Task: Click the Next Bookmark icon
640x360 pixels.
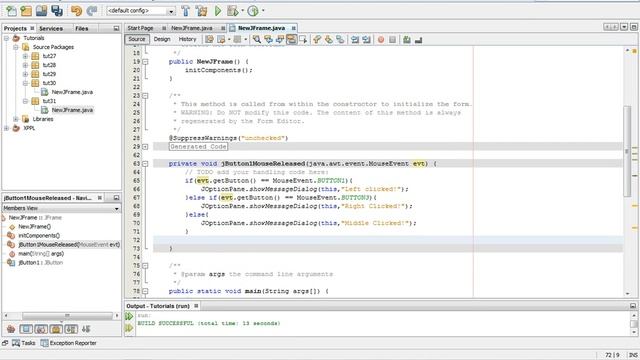Action: [329, 40]
